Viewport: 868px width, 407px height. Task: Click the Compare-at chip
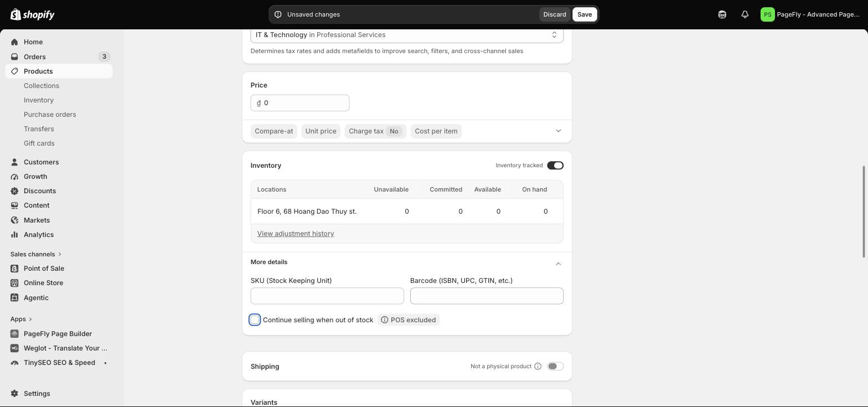tap(274, 131)
